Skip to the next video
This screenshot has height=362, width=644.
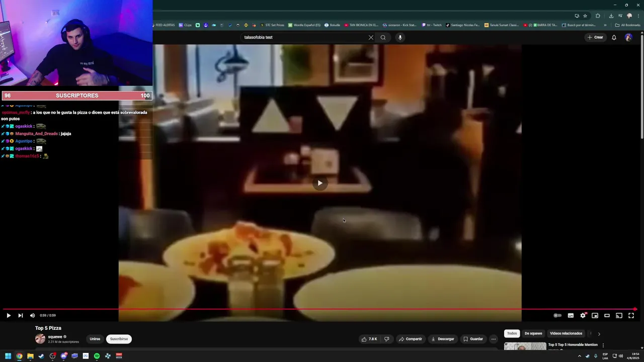point(21,315)
